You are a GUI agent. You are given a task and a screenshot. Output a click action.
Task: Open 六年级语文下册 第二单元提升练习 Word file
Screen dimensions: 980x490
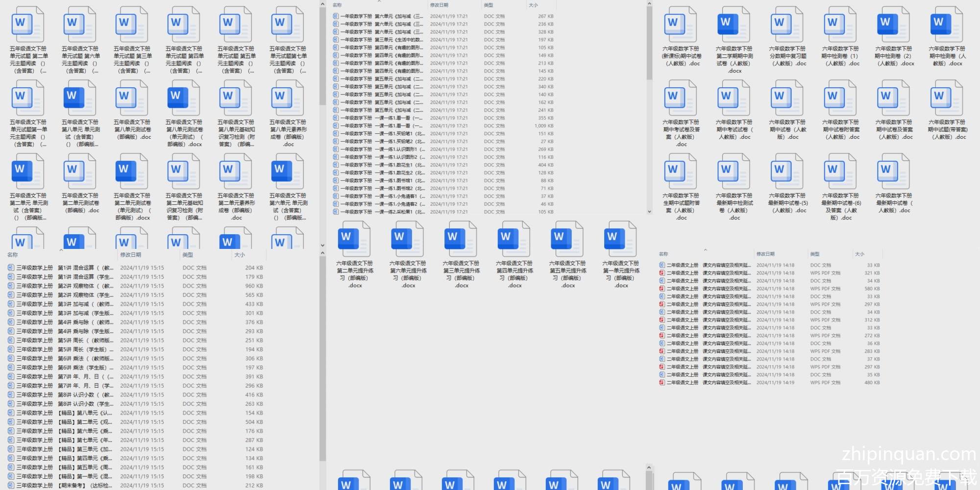(354, 239)
